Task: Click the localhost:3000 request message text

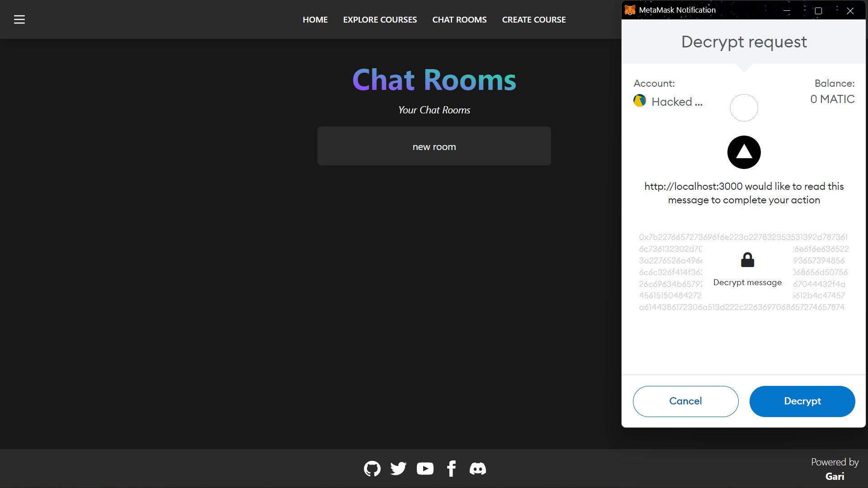Action: coord(744,193)
